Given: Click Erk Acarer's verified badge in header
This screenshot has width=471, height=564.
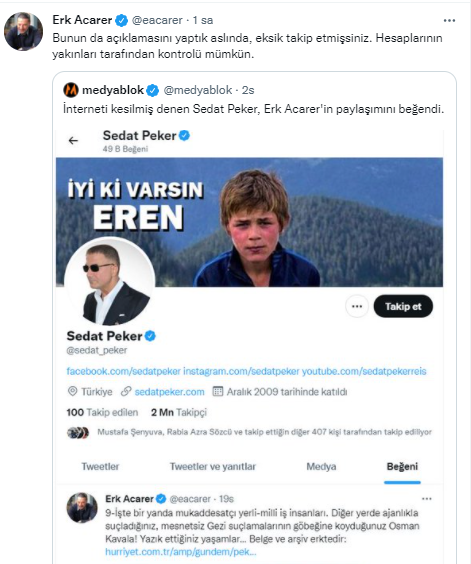Looking at the screenshot, I should [x=122, y=21].
